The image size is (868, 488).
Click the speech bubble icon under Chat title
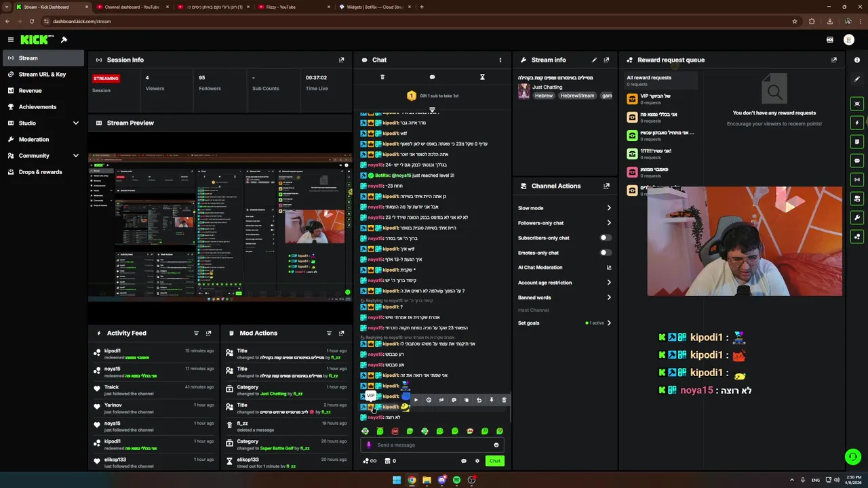pyautogui.click(x=432, y=77)
